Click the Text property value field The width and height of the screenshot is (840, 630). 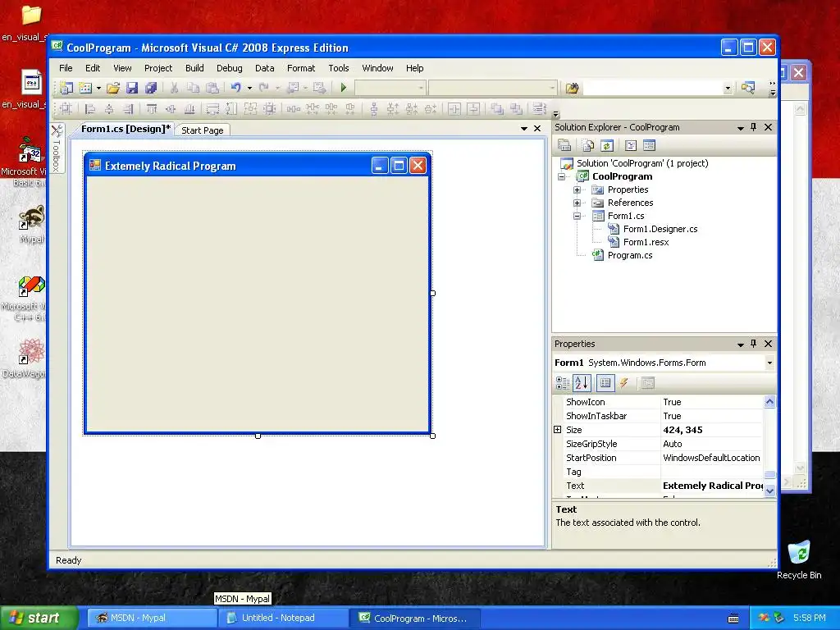click(x=712, y=486)
